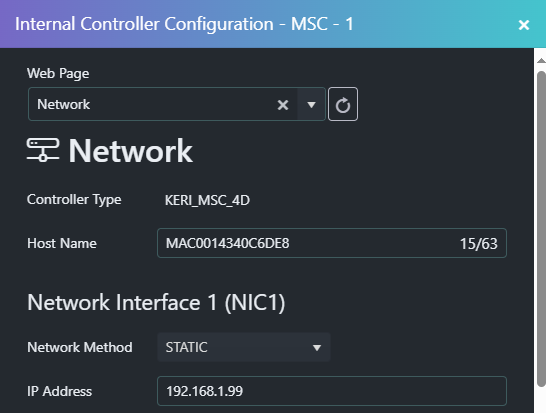Click the network server icon beside the heading
Viewport: 546px width, 413px height.
pyautogui.click(x=43, y=150)
